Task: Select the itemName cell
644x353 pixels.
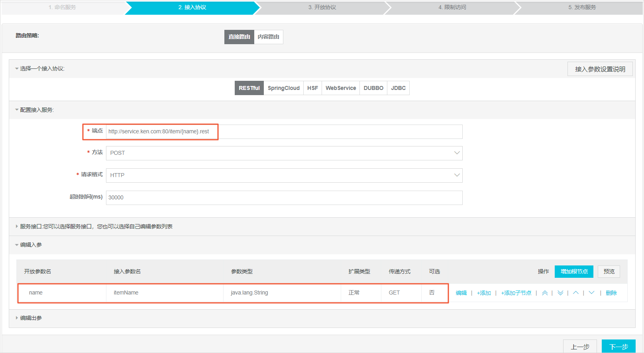Action: [x=165, y=293]
